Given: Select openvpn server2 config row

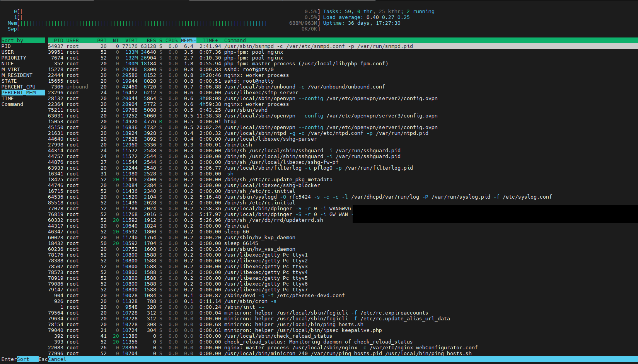Looking at the screenshot, I should coord(343,99).
